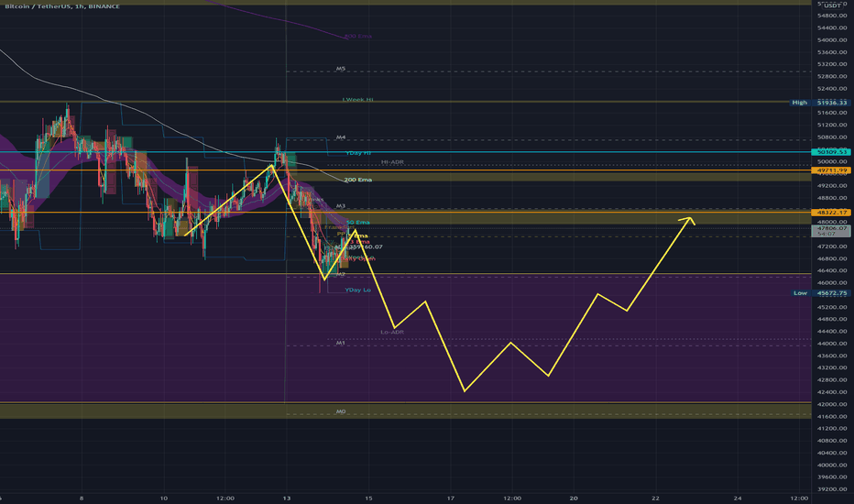Select date 15 on the time axis
854x504 pixels.
(368, 498)
